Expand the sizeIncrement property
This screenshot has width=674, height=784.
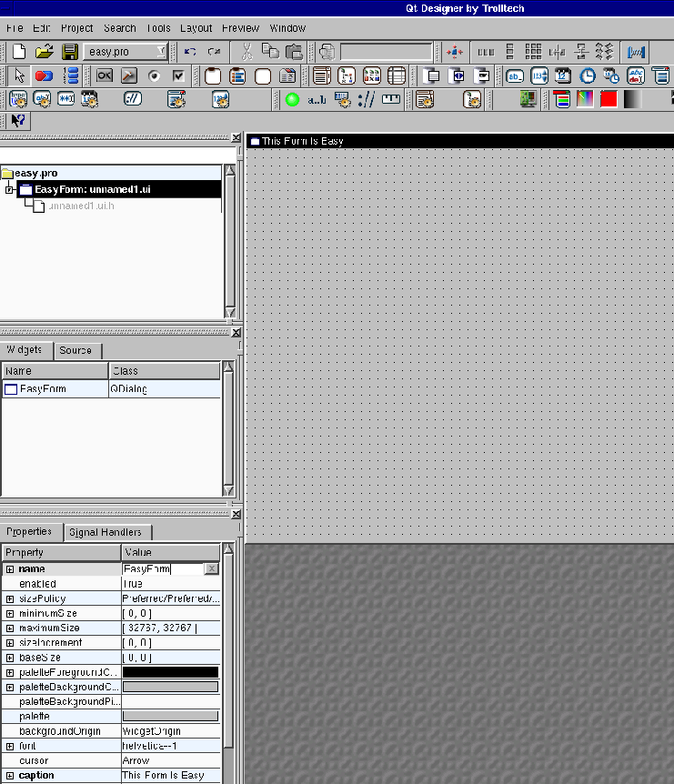10,643
